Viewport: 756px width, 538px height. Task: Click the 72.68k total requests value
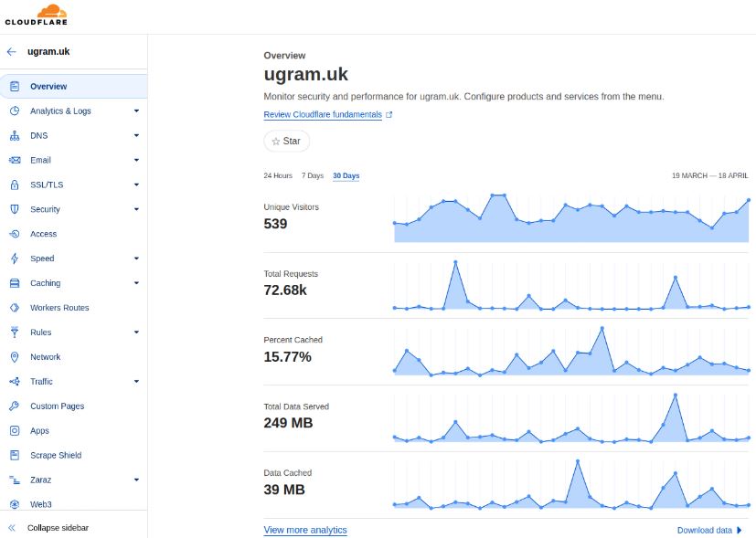(x=285, y=290)
